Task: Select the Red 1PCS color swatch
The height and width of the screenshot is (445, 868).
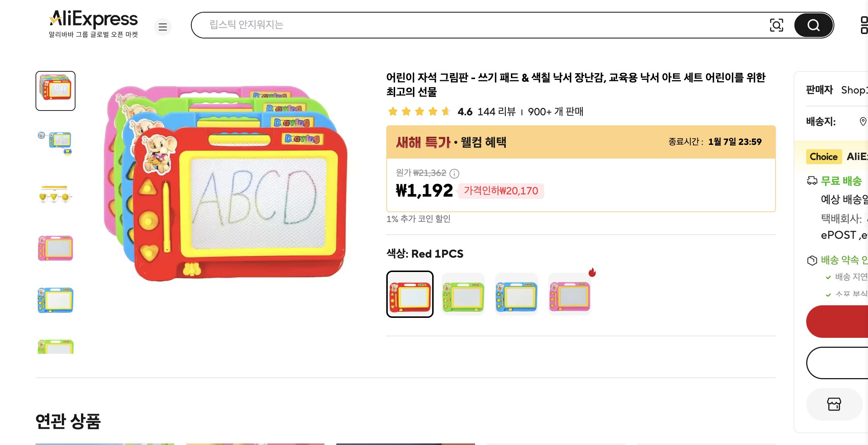Action: point(410,294)
